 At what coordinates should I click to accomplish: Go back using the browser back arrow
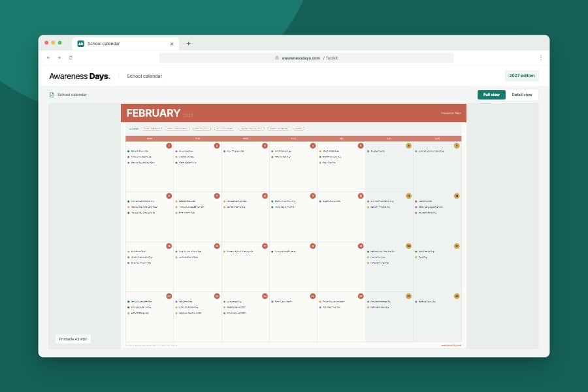tap(48, 57)
